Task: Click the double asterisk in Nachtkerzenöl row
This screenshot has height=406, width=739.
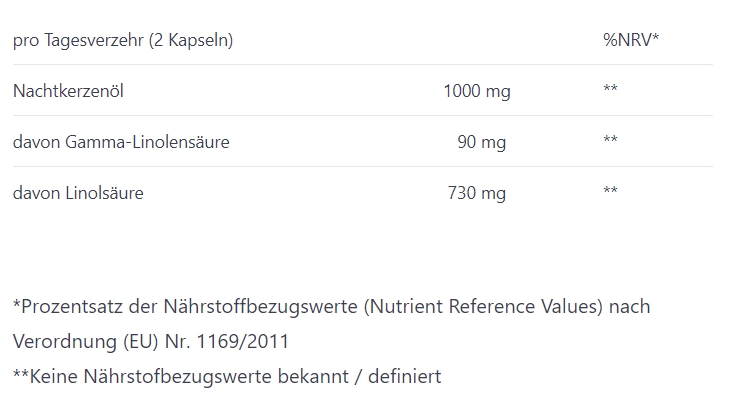Action: (610, 88)
